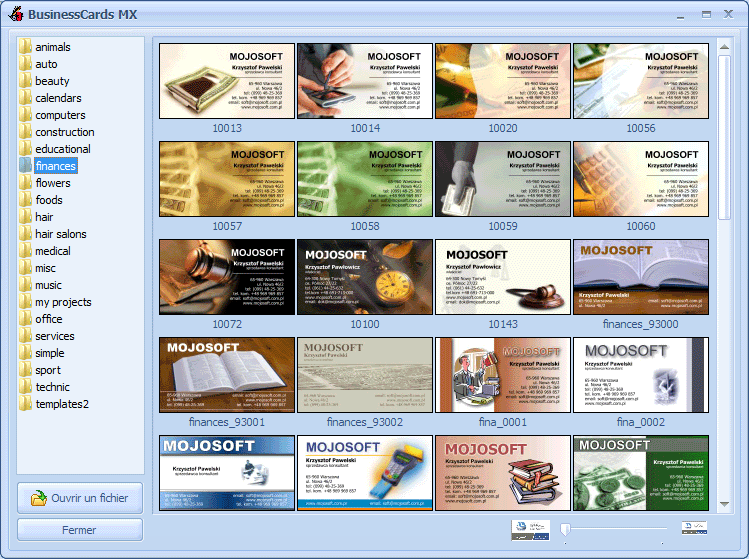Minimize the BusinessCards MX window
The height and width of the screenshot is (559, 749).
point(681,16)
